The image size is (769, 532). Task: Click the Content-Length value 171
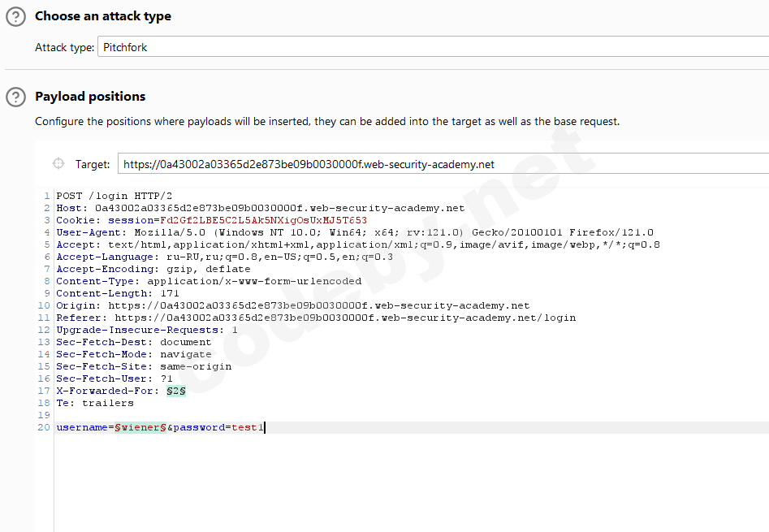tap(170, 293)
